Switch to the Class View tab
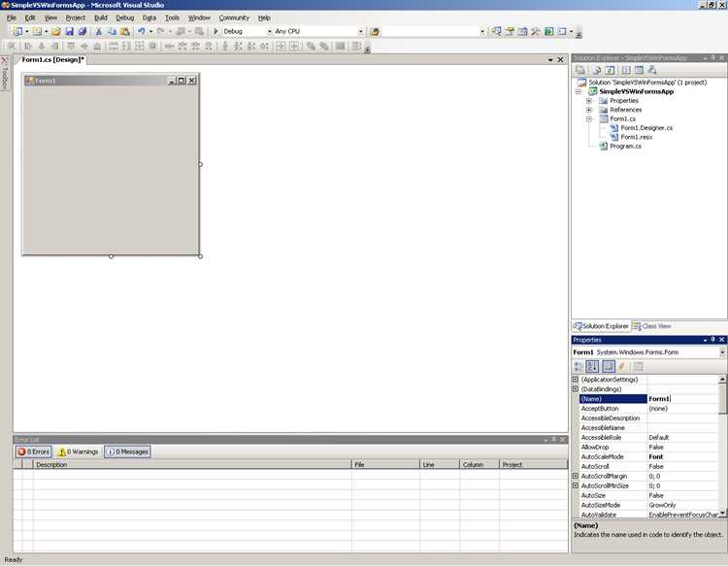This screenshot has height=567, width=728. coord(652,326)
